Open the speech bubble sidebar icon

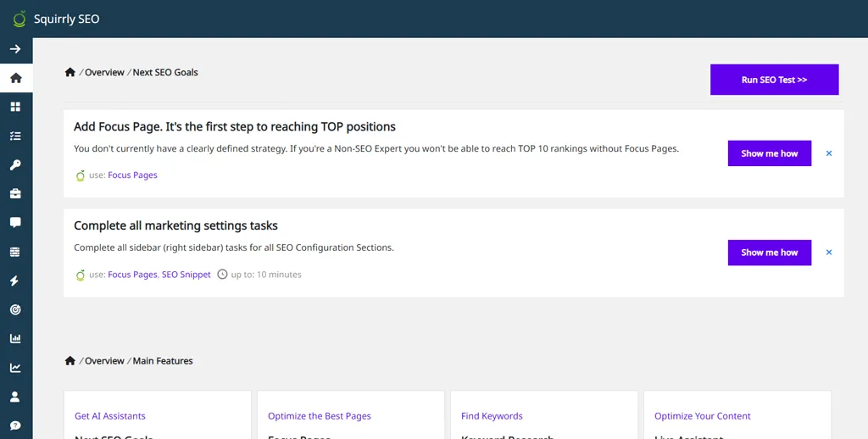(15, 223)
